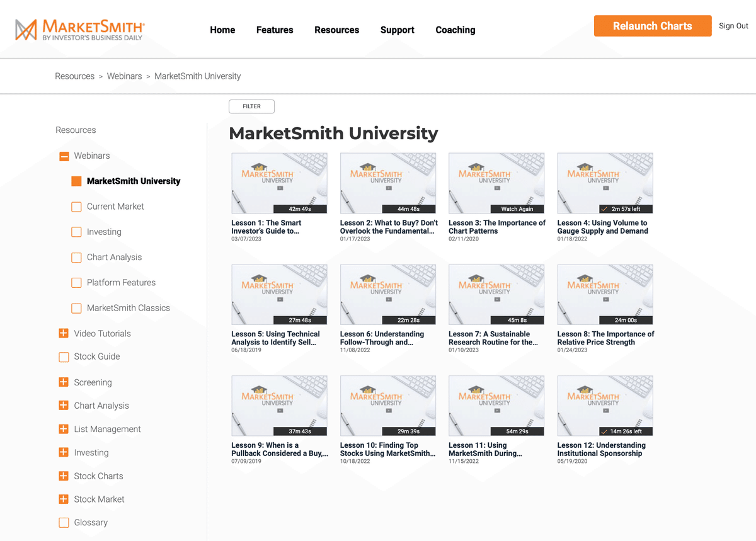Click the plus icon next to List Management
756x541 pixels.
pos(64,429)
